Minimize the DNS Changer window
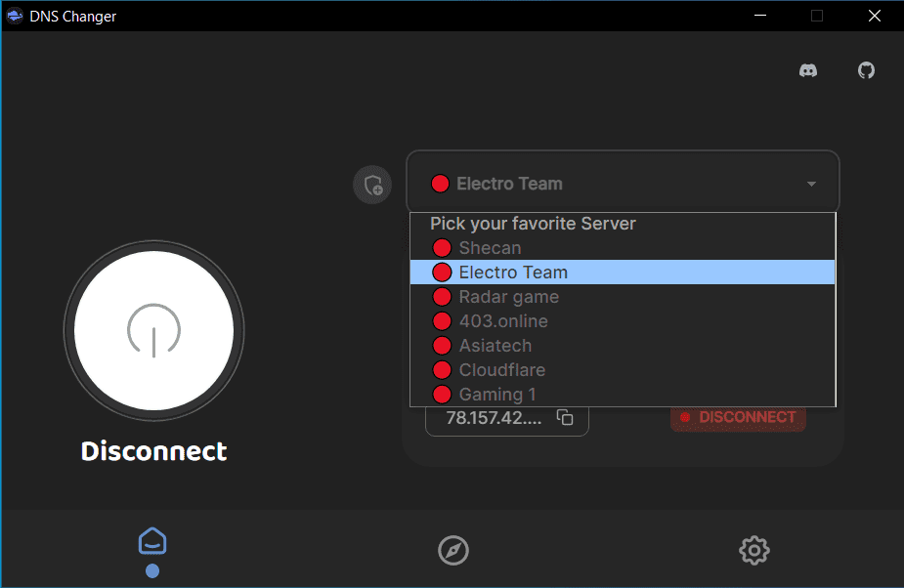The height and width of the screenshot is (588, 904). click(x=760, y=16)
